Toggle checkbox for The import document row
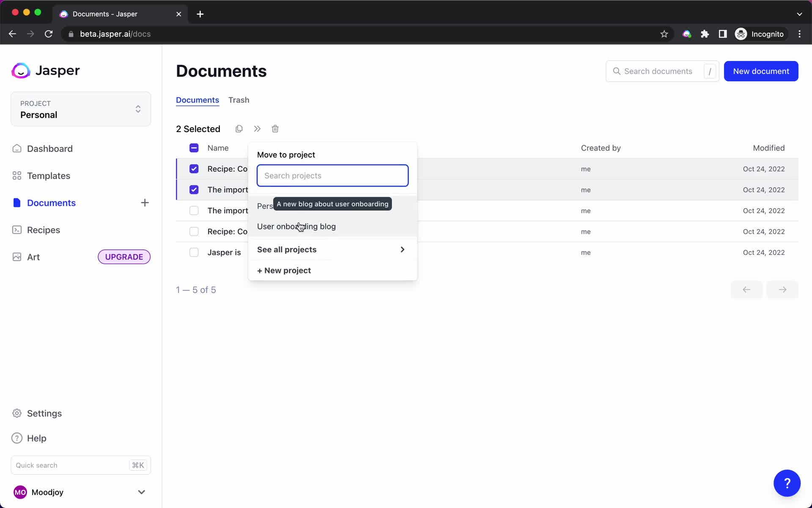 [194, 190]
